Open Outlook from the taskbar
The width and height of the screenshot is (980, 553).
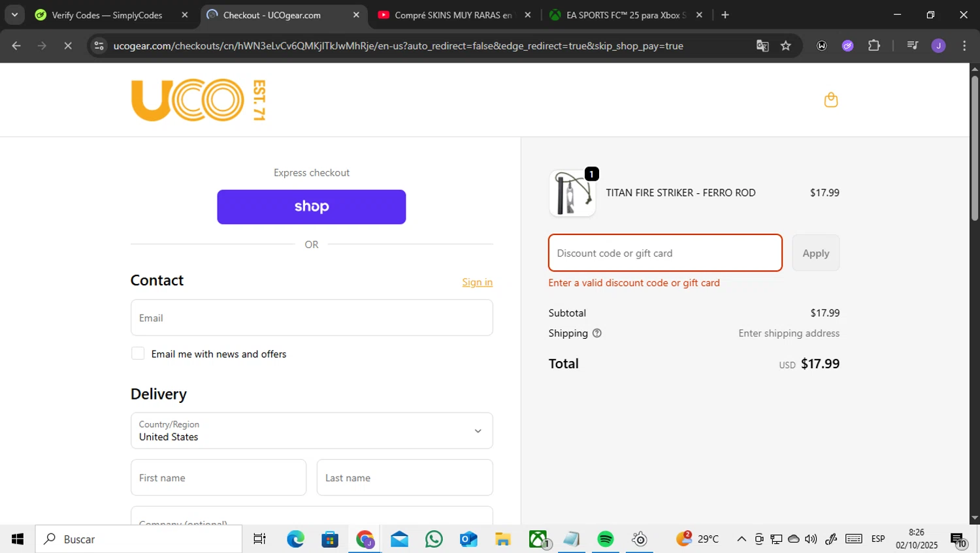(x=468, y=539)
